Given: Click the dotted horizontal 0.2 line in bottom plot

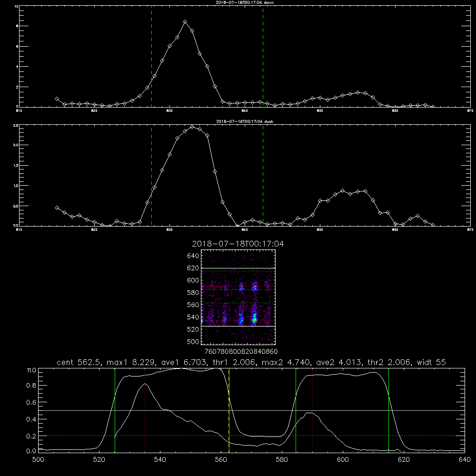Looking at the screenshot, I should coord(251,436).
